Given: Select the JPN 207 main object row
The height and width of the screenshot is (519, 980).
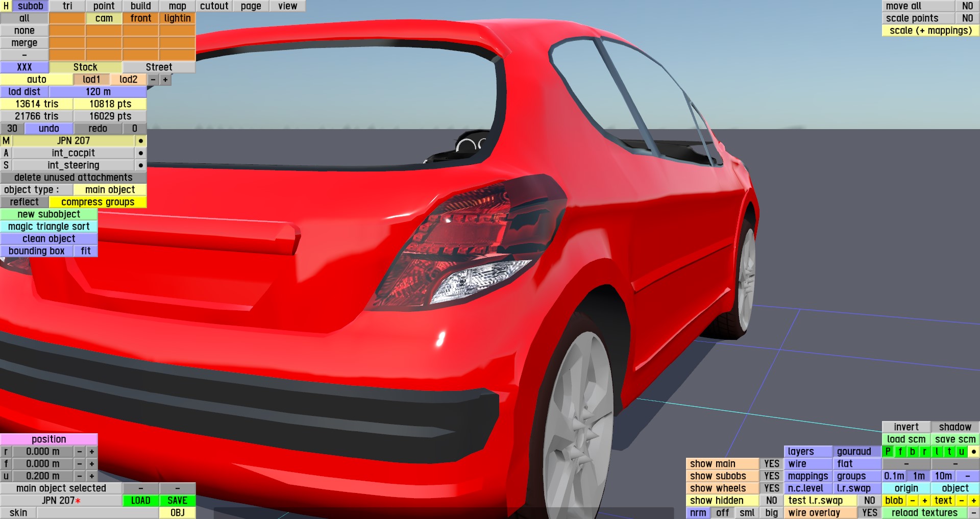Looking at the screenshot, I should tap(73, 141).
